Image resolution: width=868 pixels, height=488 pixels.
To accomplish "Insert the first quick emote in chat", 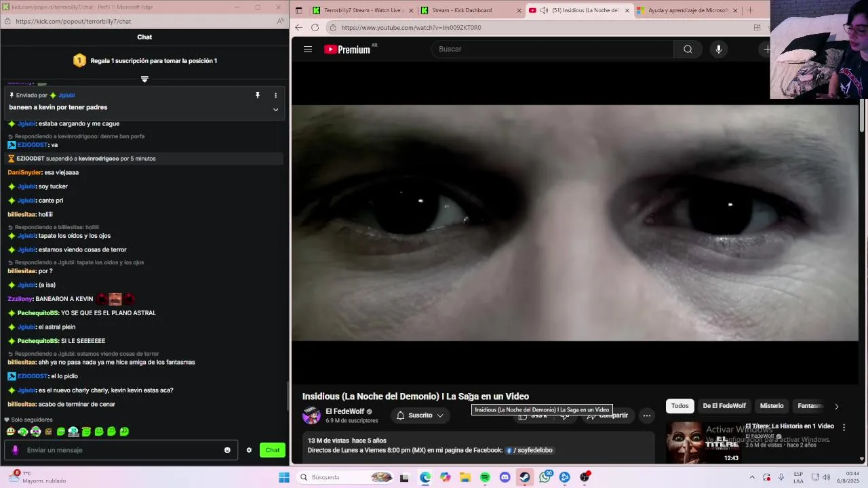I will coord(10,431).
